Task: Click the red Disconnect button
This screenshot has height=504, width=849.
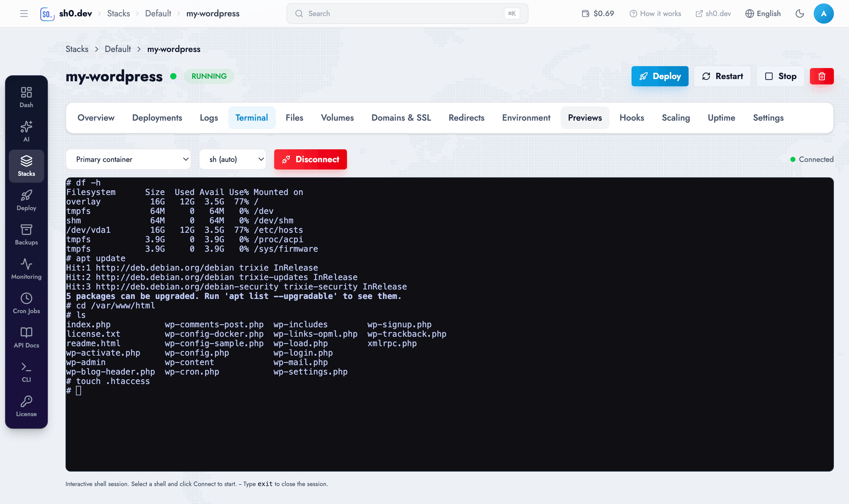Action: [x=310, y=159]
